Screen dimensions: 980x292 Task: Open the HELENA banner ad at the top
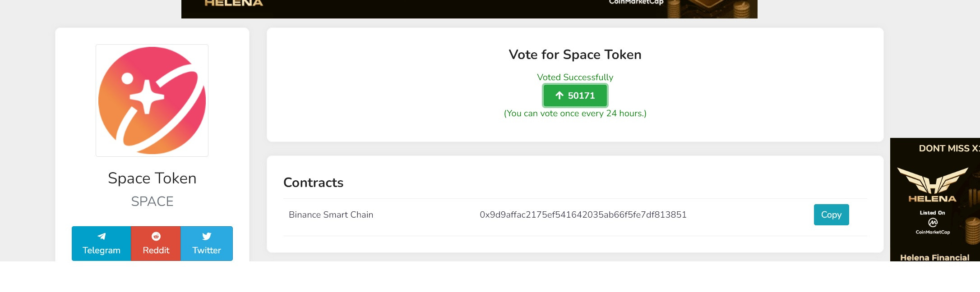(469, 8)
